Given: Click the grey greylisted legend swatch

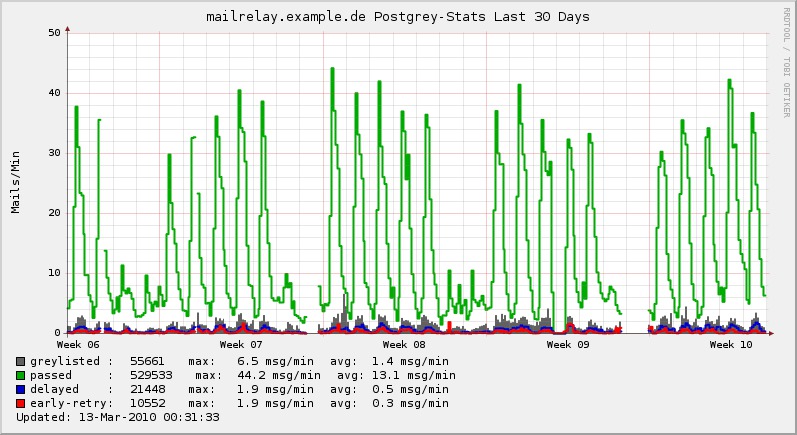Looking at the screenshot, I should pos(20,361).
